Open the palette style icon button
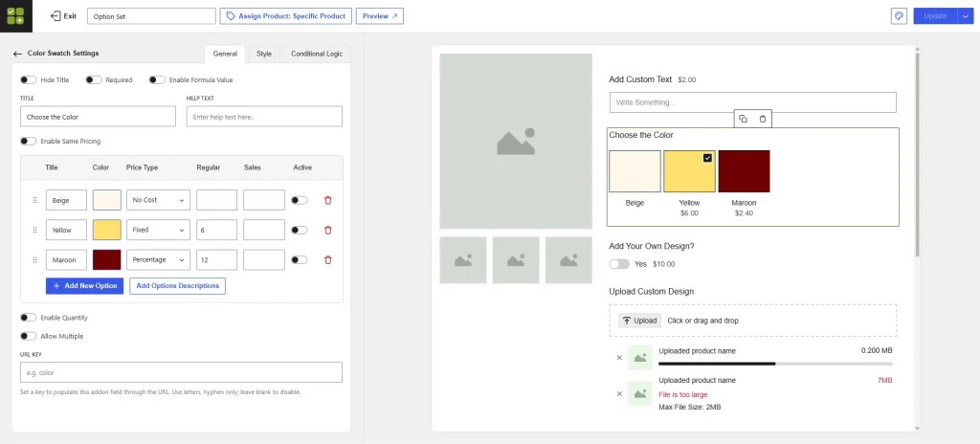Screen dimensions: 980x444 coord(899,16)
